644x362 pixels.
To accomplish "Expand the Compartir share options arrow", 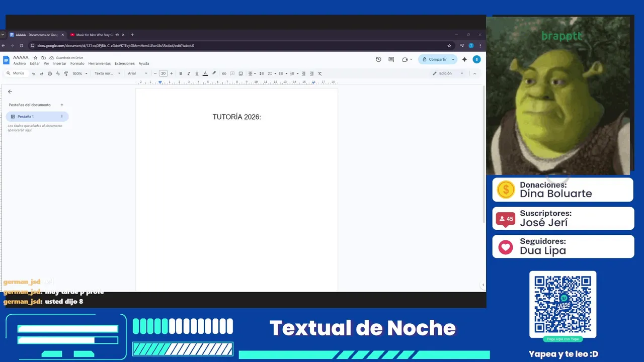I will pyautogui.click(x=453, y=59).
